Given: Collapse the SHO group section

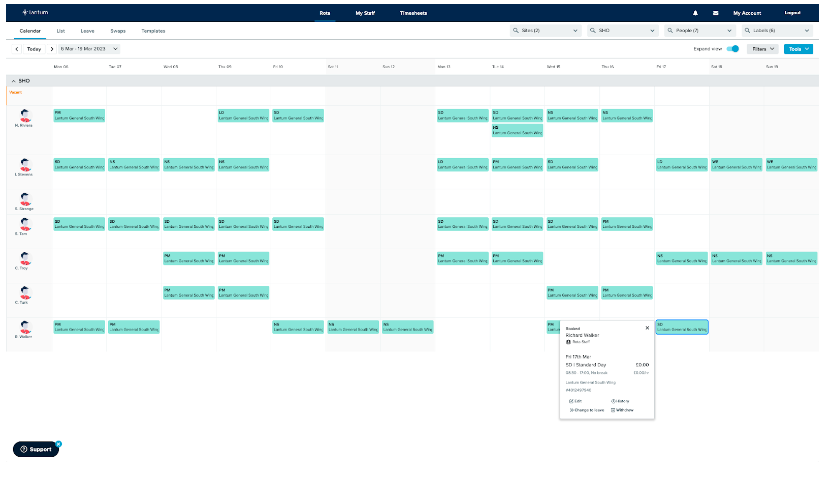Looking at the screenshot, I should pyautogui.click(x=14, y=81).
